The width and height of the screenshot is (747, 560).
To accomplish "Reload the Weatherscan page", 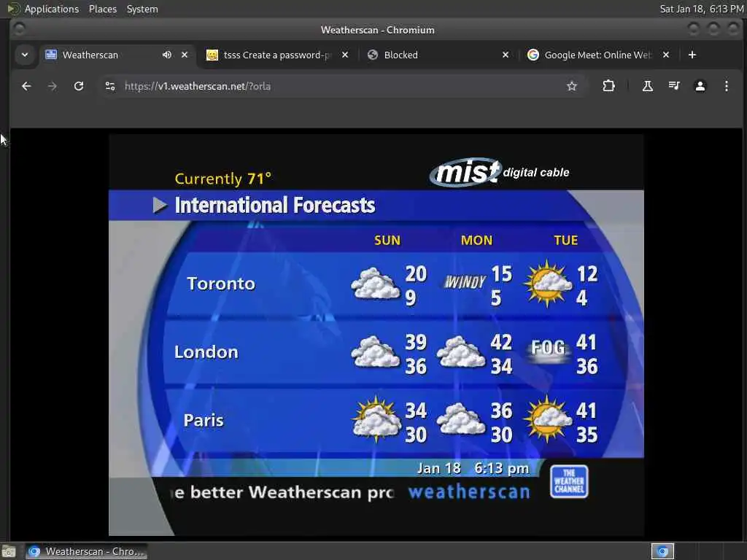I will tap(79, 86).
